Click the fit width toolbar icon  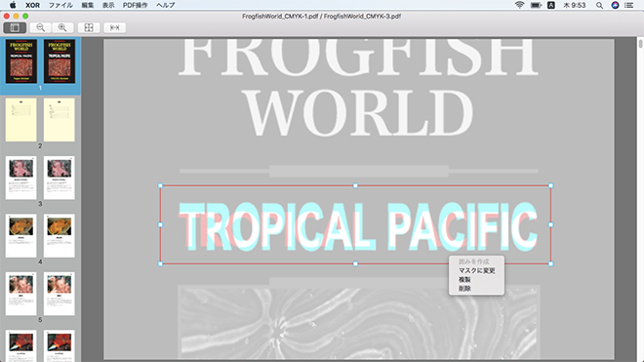tap(114, 27)
